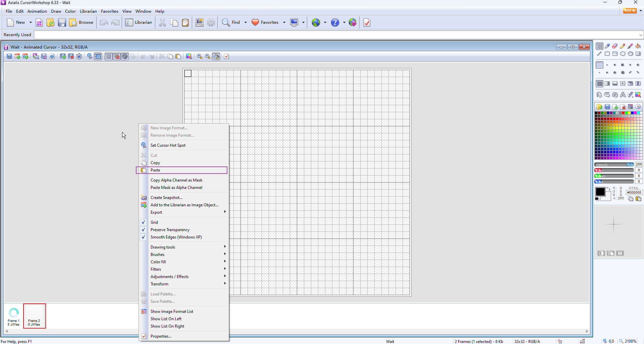Image resolution: width=644 pixels, height=344 pixels.
Task: Click the Browse toolbar button
Action: (x=81, y=22)
